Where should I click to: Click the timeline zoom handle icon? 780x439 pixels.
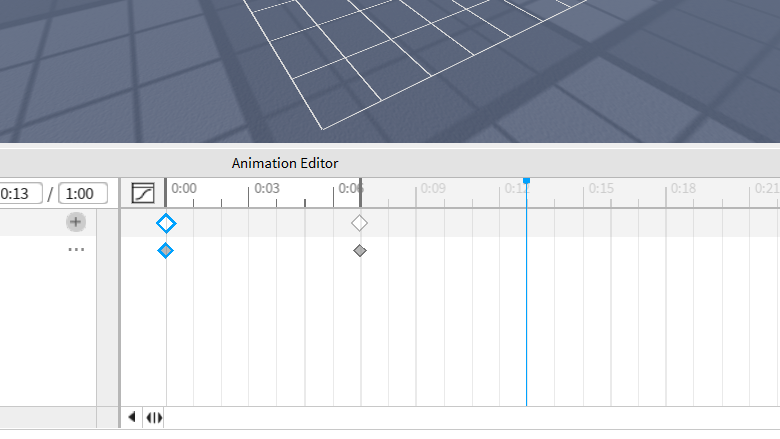(154, 417)
